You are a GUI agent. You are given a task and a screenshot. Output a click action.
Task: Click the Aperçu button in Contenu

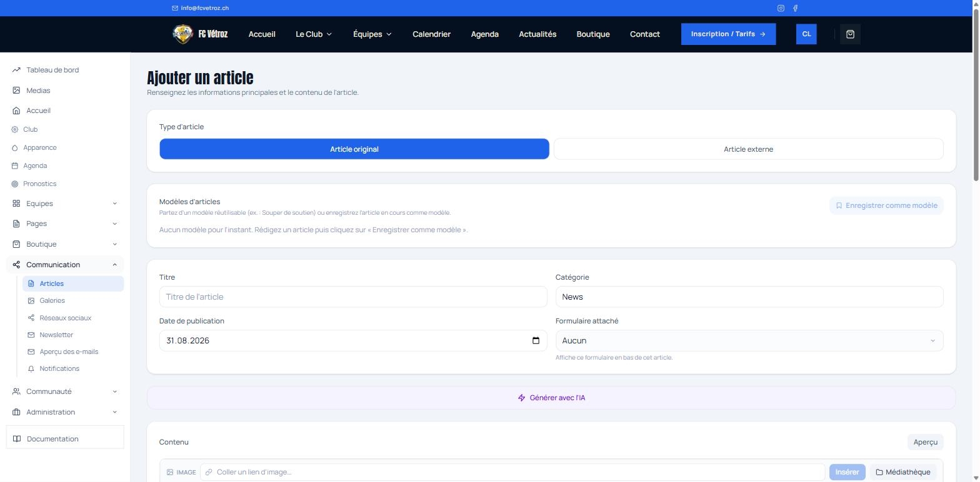click(925, 442)
